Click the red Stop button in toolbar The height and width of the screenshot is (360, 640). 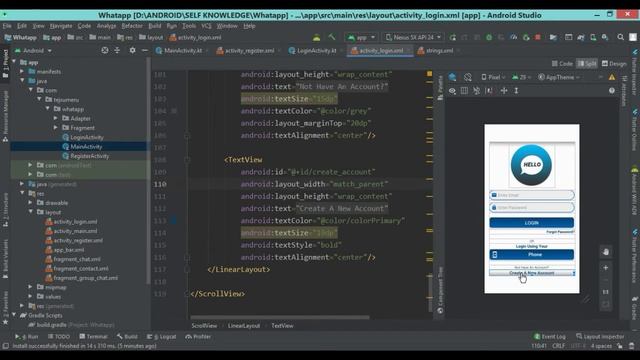click(x=538, y=37)
